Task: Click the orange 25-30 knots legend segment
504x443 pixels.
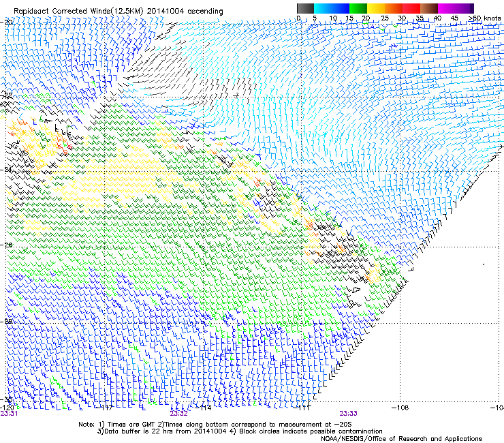Action: [x=394, y=8]
